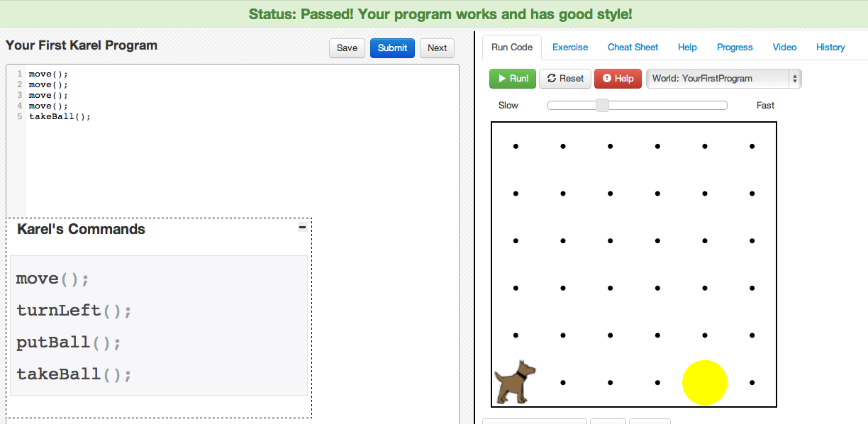This screenshot has height=424, width=868.
Task: Open the World: YourFirstProgram selector
Action: pos(716,79)
